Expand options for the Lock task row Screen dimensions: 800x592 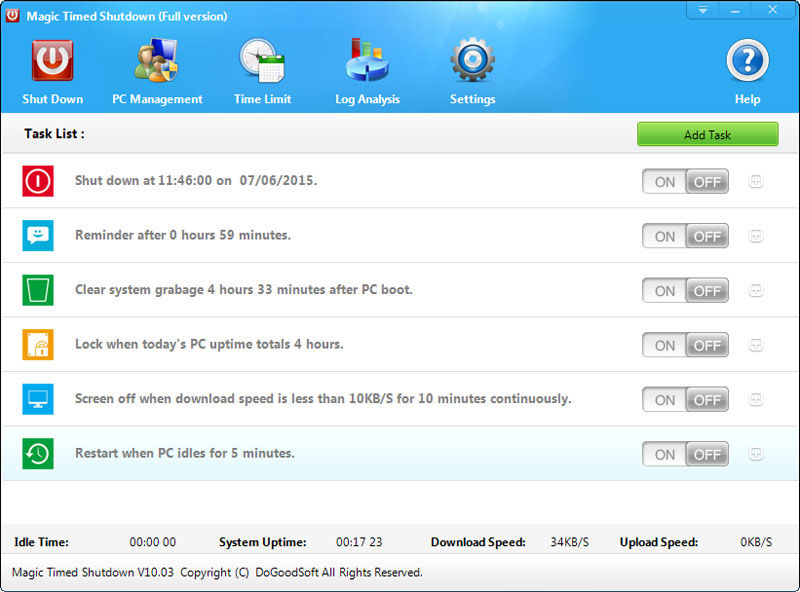(x=756, y=345)
